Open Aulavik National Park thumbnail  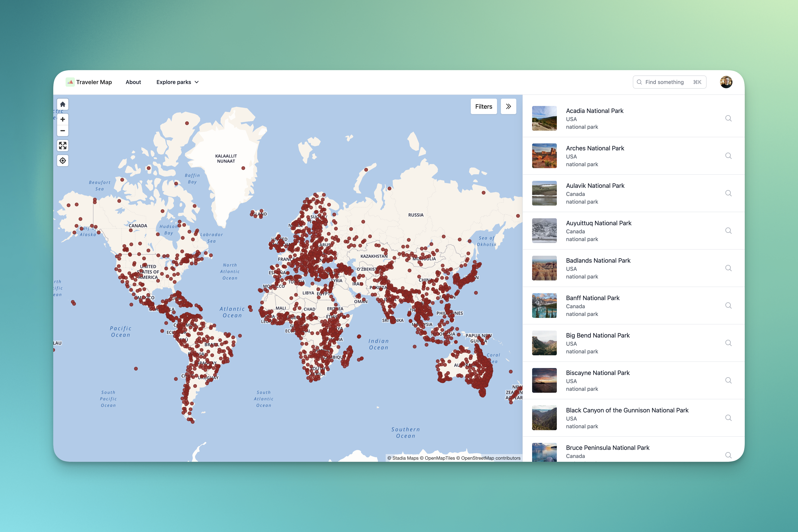coord(544,193)
